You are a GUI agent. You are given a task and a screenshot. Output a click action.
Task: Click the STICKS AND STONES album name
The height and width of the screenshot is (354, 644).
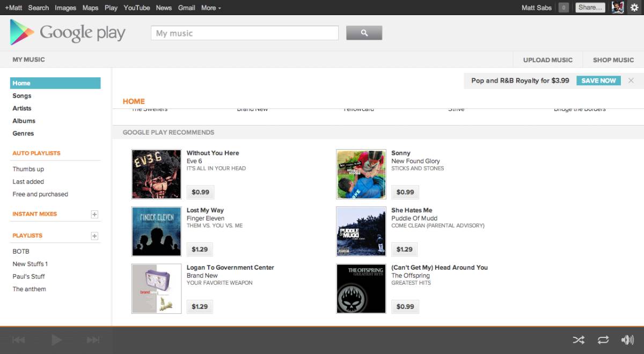click(x=418, y=168)
